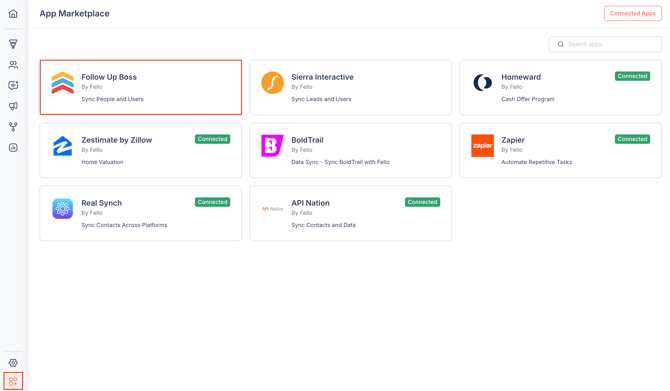This screenshot has height=391, width=670.
Task: Click the BoldTrail logo icon
Action: 272,146
